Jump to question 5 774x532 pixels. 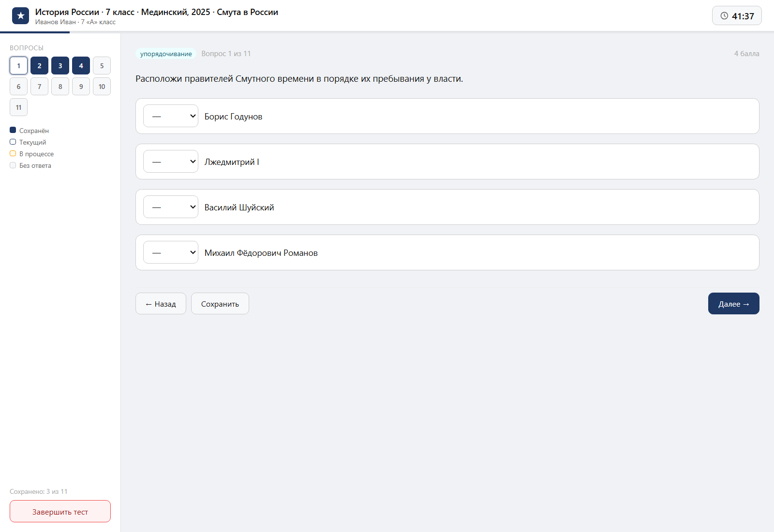click(102, 66)
